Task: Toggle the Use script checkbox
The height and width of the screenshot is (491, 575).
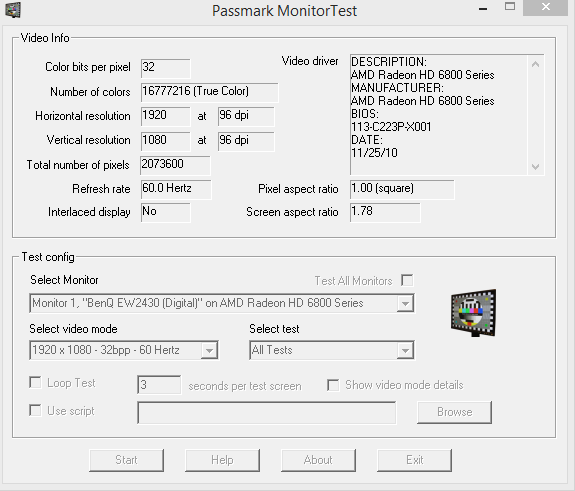Action: tap(35, 410)
